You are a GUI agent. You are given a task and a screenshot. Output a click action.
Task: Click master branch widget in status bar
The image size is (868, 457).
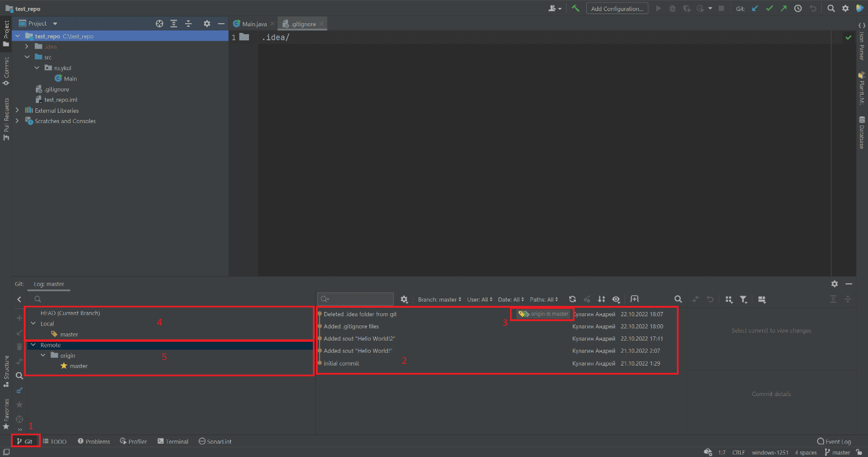(x=837, y=452)
